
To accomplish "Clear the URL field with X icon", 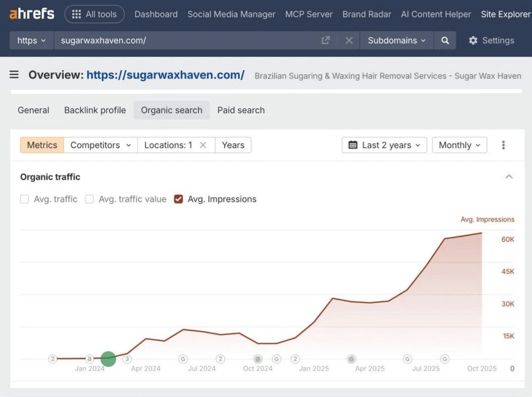I will [x=349, y=40].
